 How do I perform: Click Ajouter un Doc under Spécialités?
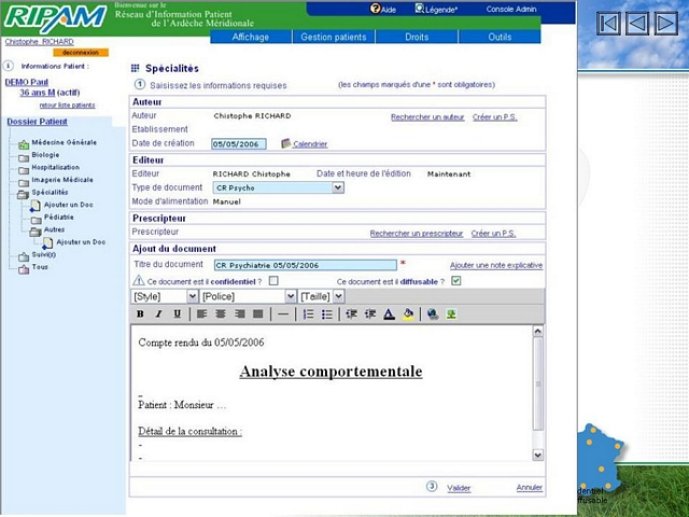click(69, 205)
